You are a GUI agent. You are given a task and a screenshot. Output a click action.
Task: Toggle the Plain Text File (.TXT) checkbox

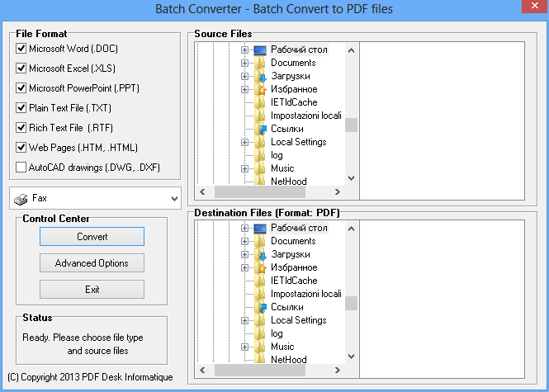21,108
